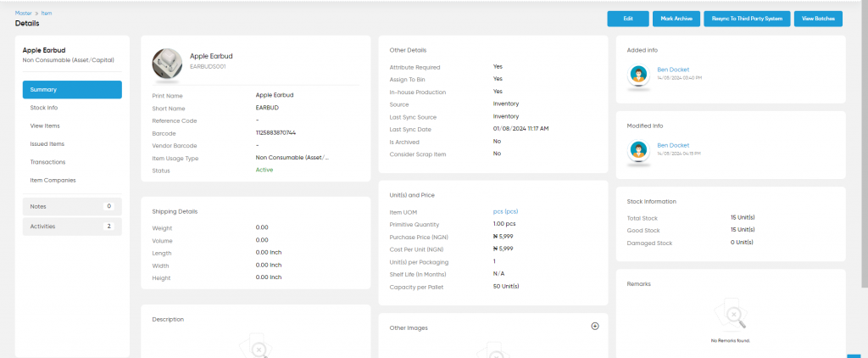This screenshot has height=358, width=868.
Task: Open Activities with count 2
Action: coord(72,227)
